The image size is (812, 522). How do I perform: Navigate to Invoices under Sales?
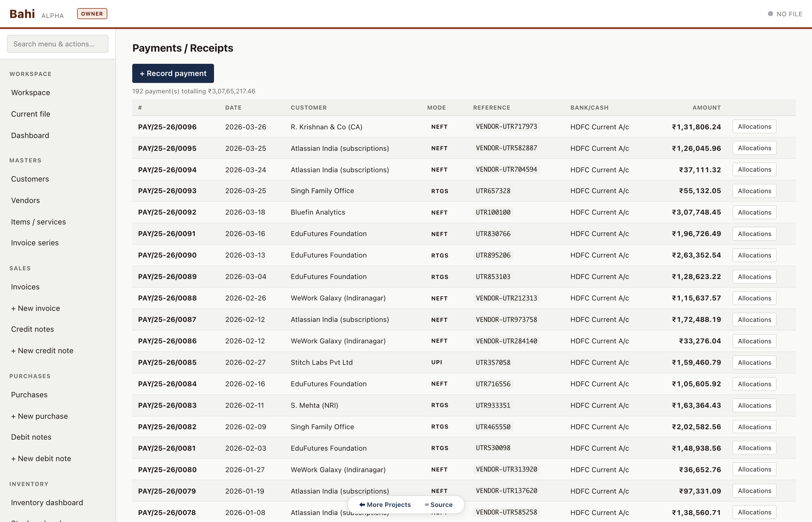pos(25,287)
